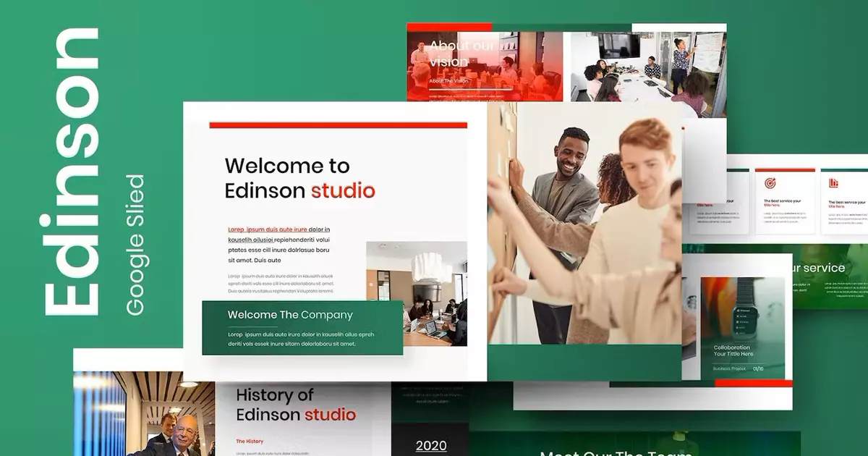Viewport: 868px width, 456px height.
Task: Click the "About The Vision" subtitle
Action: coord(448,81)
